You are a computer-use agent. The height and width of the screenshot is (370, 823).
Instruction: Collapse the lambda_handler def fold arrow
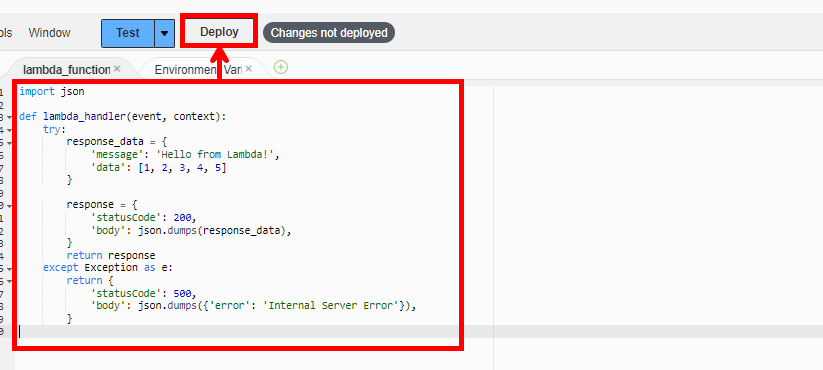pos(9,117)
